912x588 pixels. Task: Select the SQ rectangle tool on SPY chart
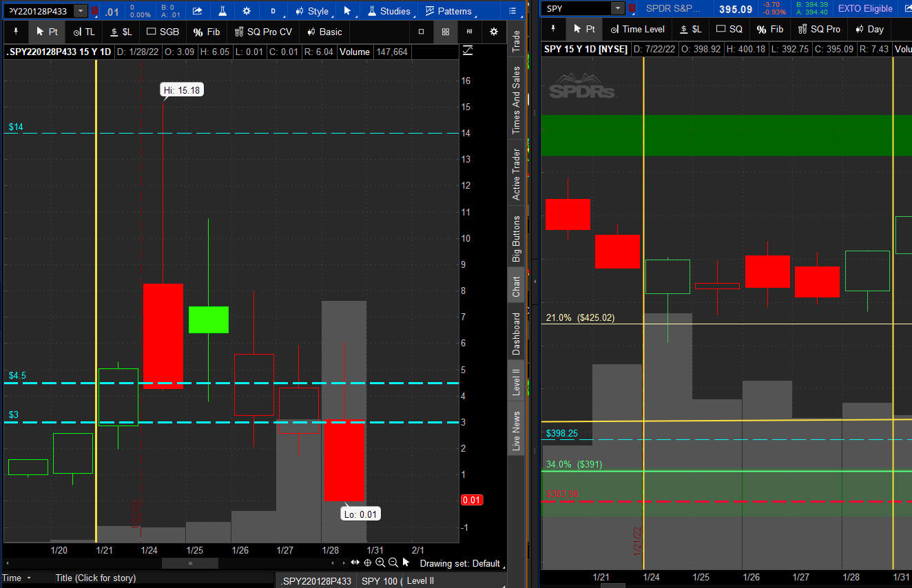729,29
